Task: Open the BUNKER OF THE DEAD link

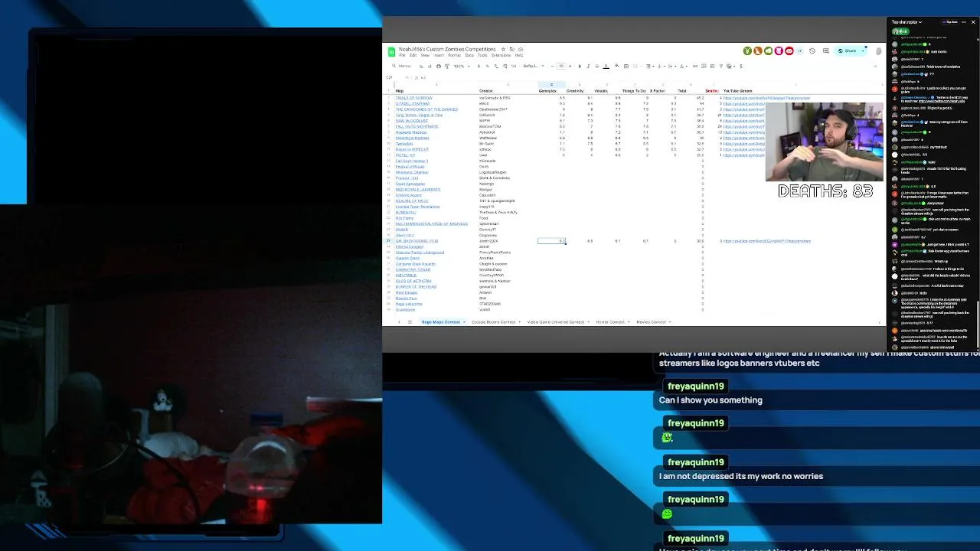Action: (416, 287)
